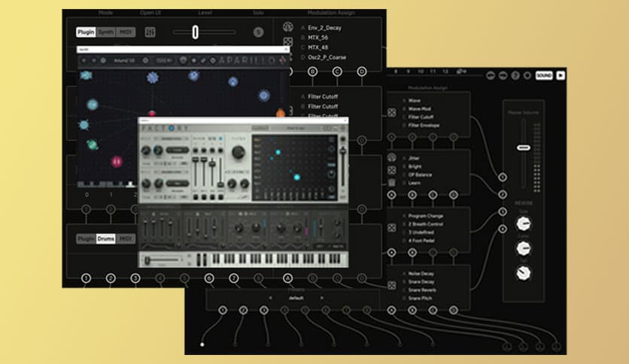Click the dice icon beside Wave Mod
629x364 pixels.
391,113
